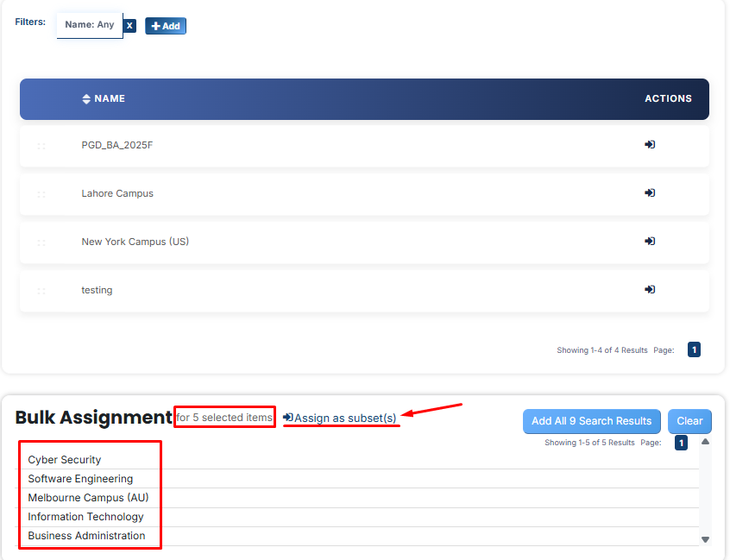
Task: Click Showing 1-4 of 4 Results text
Action: (x=602, y=350)
